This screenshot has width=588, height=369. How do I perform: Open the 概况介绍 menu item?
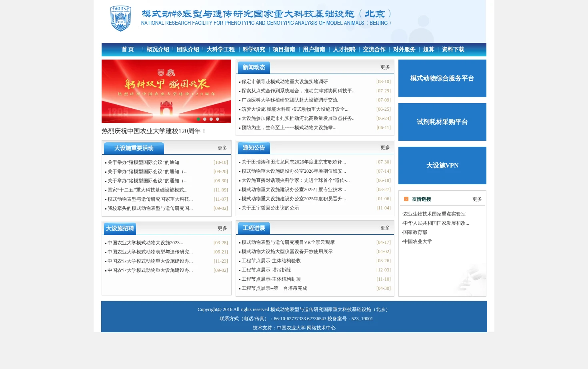pyautogui.click(x=158, y=50)
